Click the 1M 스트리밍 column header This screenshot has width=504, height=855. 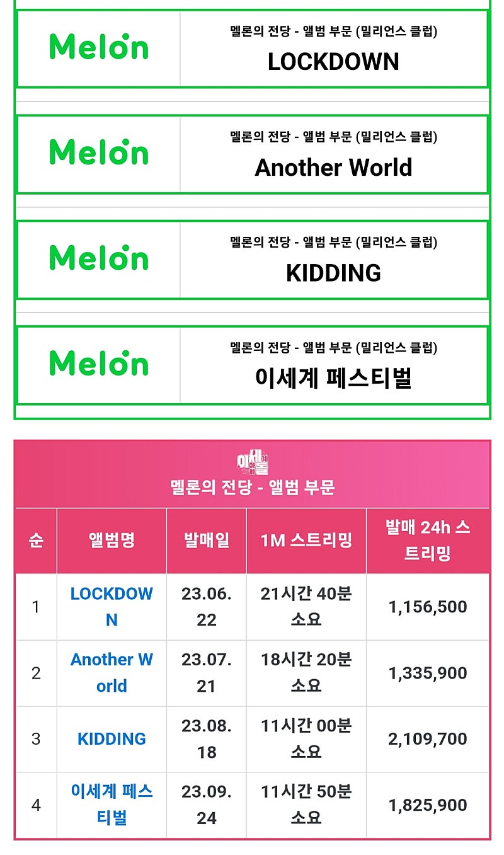(306, 540)
